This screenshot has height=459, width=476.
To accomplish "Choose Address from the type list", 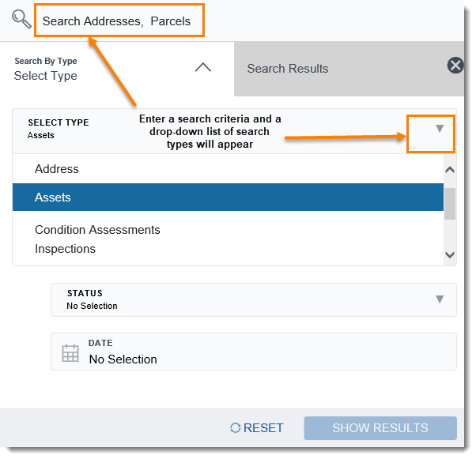I will (x=57, y=169).
